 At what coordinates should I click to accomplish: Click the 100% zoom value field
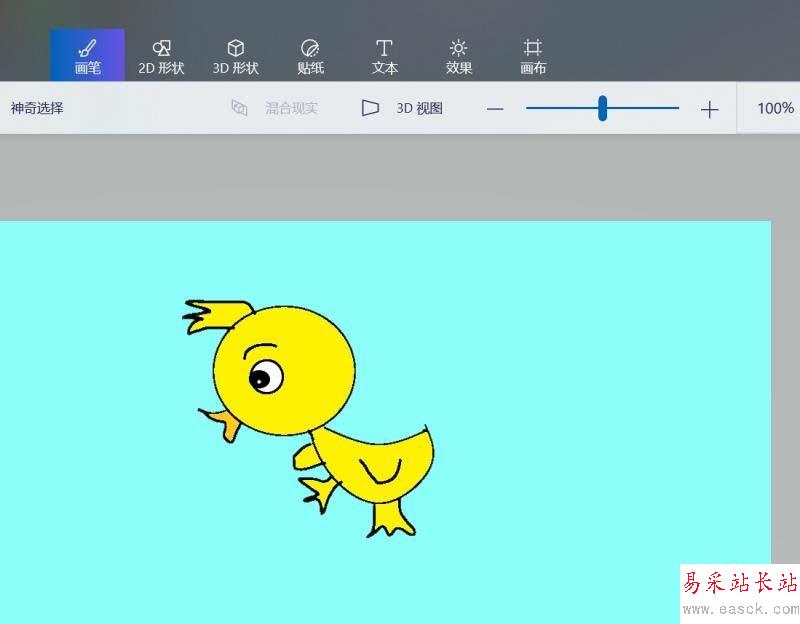775,108
